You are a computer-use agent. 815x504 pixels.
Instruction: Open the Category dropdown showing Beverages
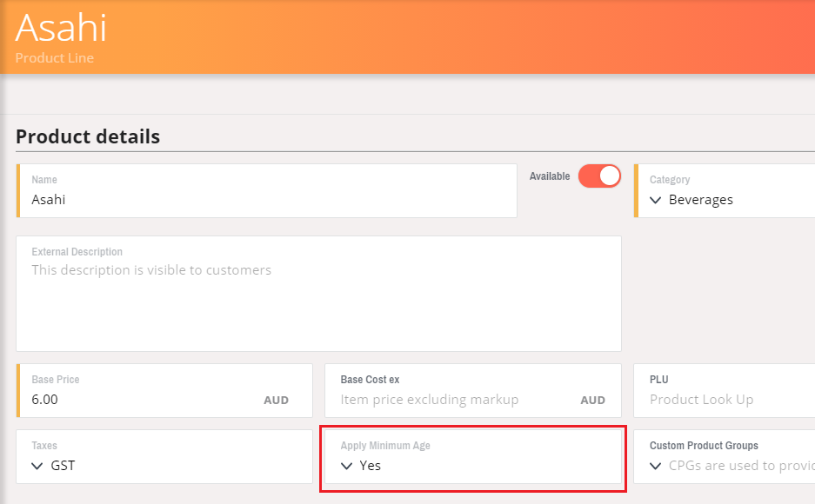pyautogui.click(x=725, y=190)
